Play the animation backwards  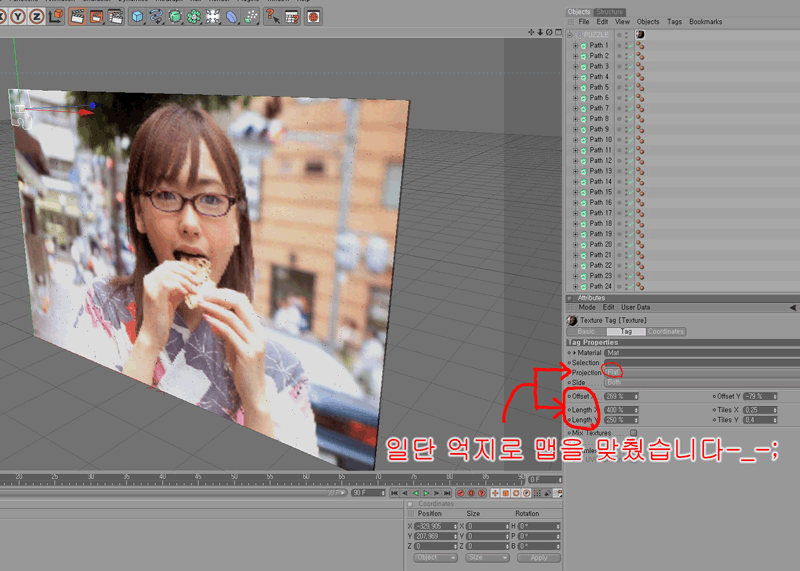pos(415,493)
